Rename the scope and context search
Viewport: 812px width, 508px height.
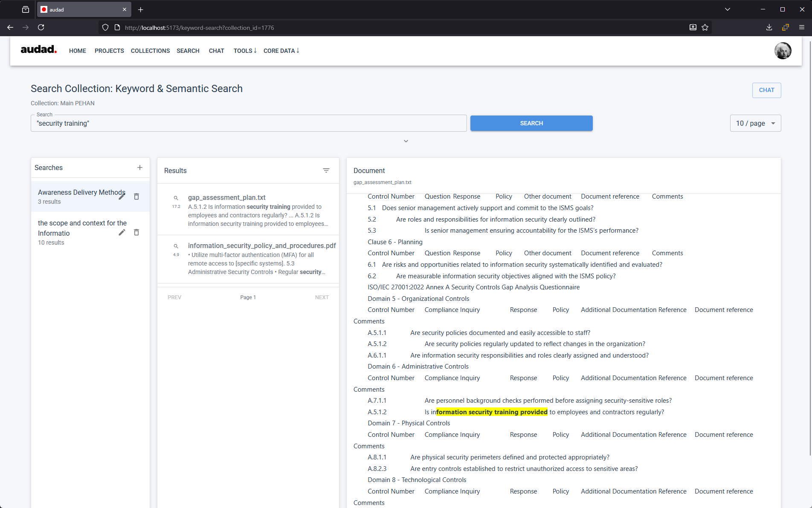[x=122, y=232]
